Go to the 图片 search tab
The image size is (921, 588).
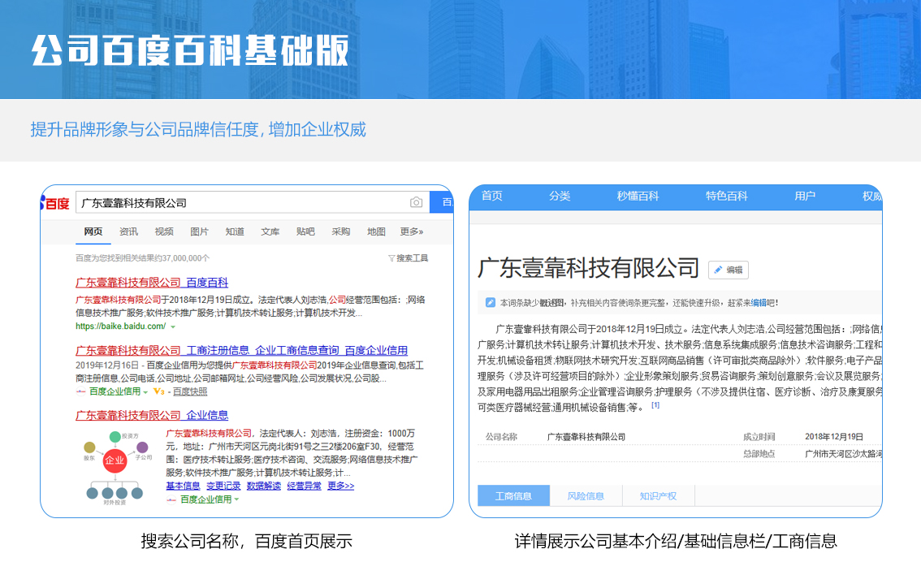click(199, 231)
